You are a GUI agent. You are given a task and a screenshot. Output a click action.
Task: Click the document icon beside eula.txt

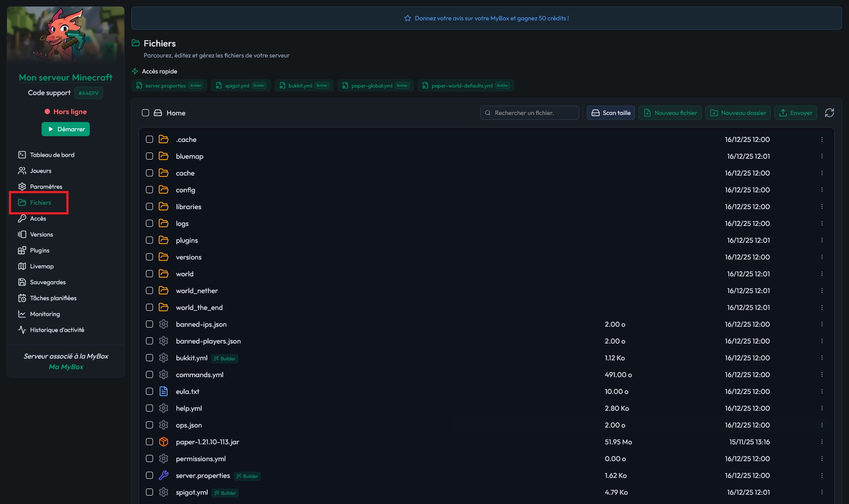(x=164, y=391)
